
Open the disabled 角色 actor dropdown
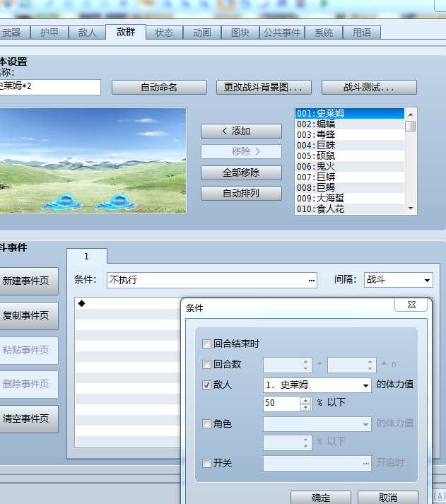click(x=317, y=424)
